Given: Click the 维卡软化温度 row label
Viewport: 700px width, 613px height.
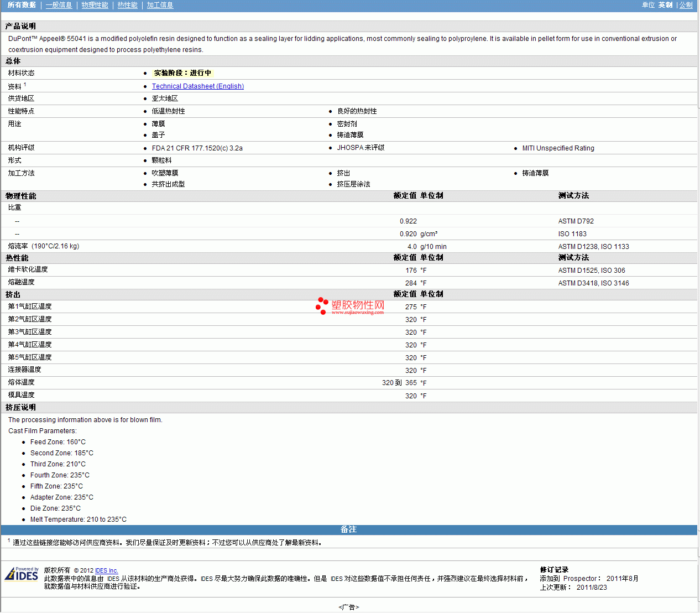Looking at the screenshot, I should point(28,269).
